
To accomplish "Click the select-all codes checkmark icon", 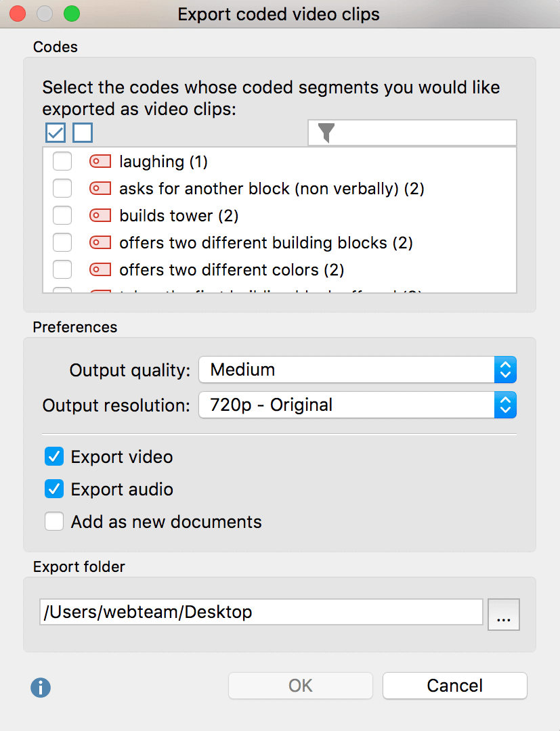I will tap(56, 133).
